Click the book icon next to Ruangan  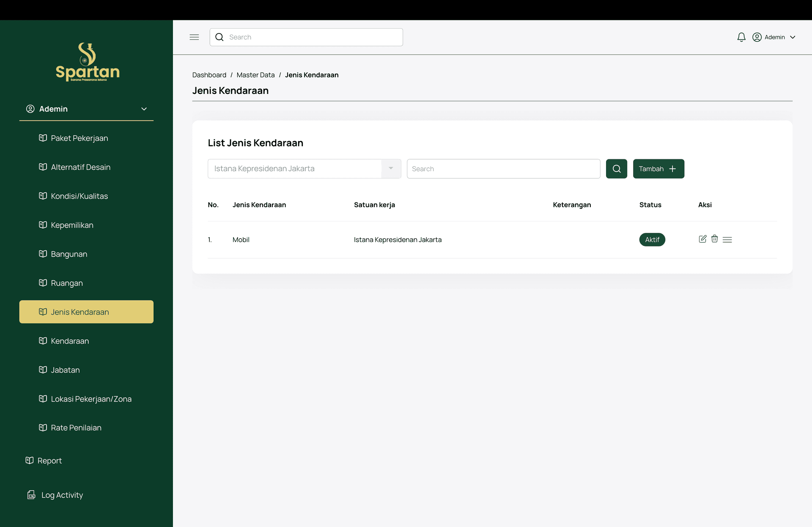tap(43, 283)
